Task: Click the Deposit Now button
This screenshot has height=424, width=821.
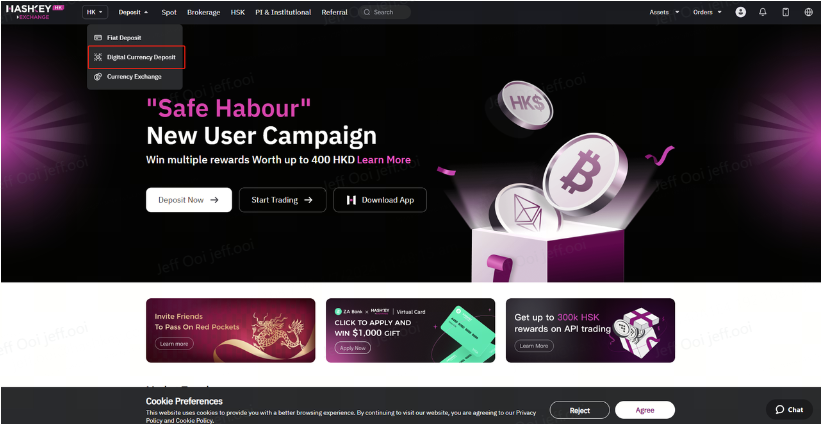Action: coord(189,200)
